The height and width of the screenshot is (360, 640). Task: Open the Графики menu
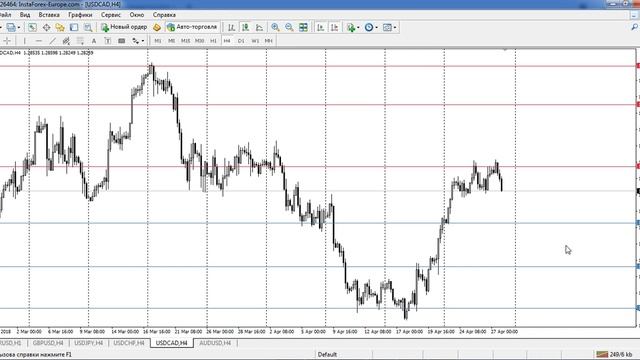click(x=80, y=15)
